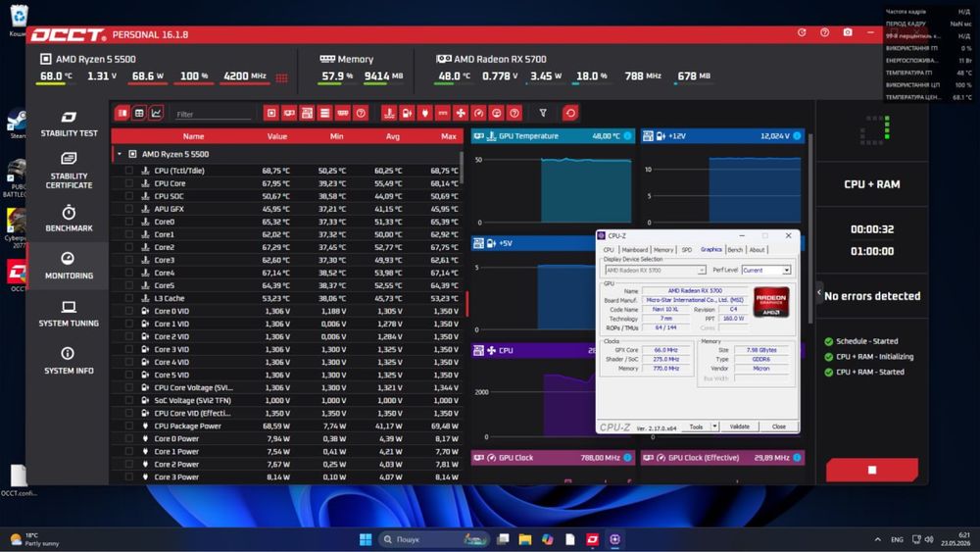Tick the CPU (Tctl/Tdie) row checkbox
Viewport: 980px width, 552px height.
pos(128,170)
